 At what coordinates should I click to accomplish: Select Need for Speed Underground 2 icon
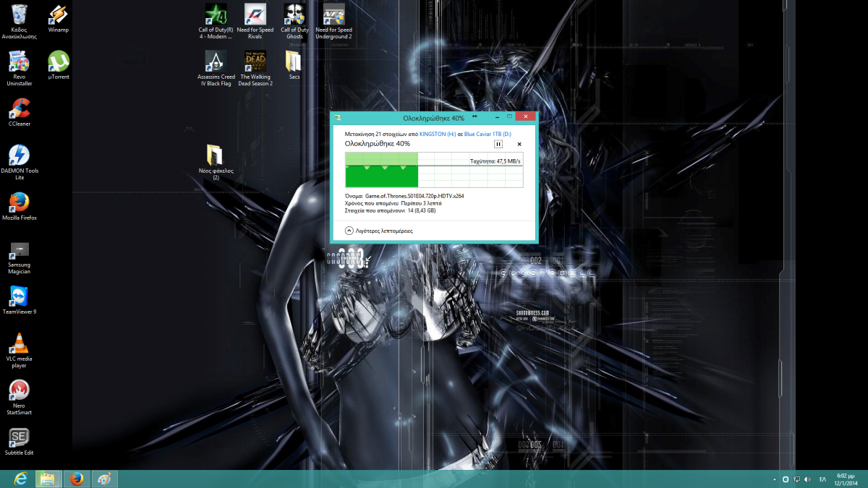pos(333,21)
